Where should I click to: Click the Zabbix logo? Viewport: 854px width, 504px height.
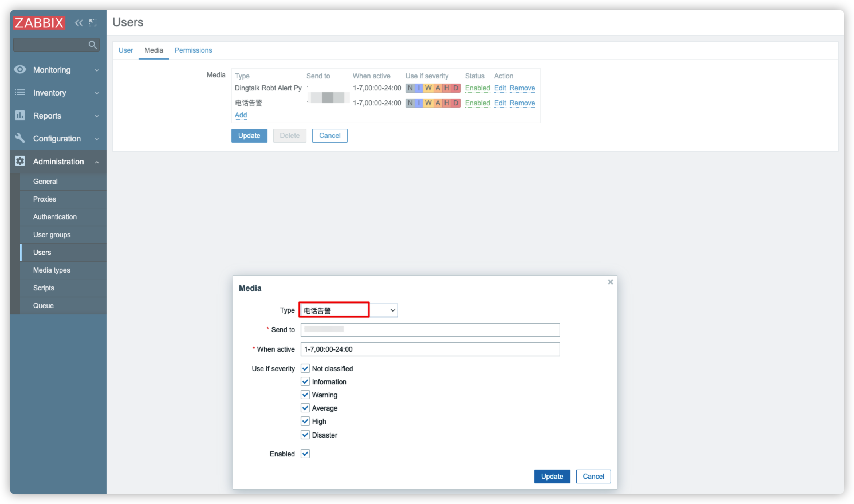point(39,23)
